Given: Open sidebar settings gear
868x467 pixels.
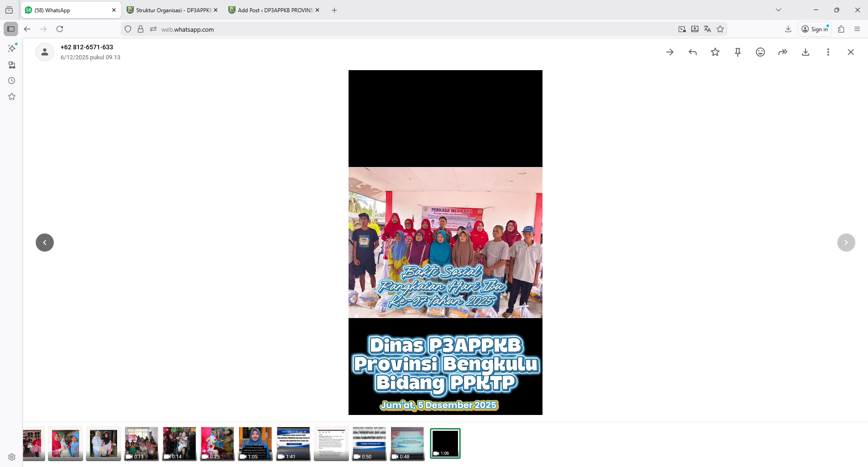Looking at the screenshot, I should pyautogui.click(x=12, y=457).
